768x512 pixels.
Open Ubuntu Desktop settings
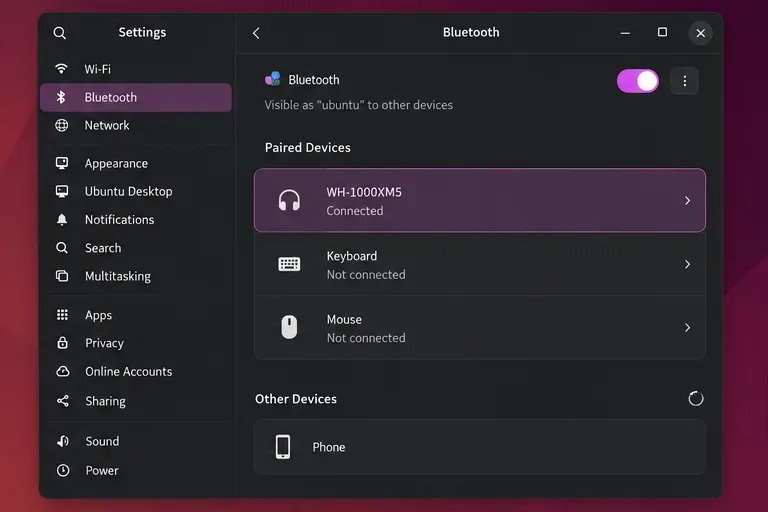click(136, 191)
